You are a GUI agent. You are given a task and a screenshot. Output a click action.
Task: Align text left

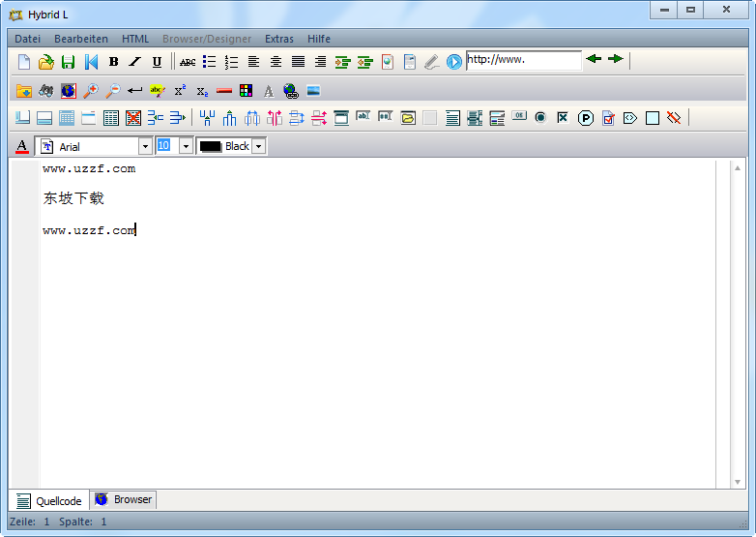pos(253,62)
